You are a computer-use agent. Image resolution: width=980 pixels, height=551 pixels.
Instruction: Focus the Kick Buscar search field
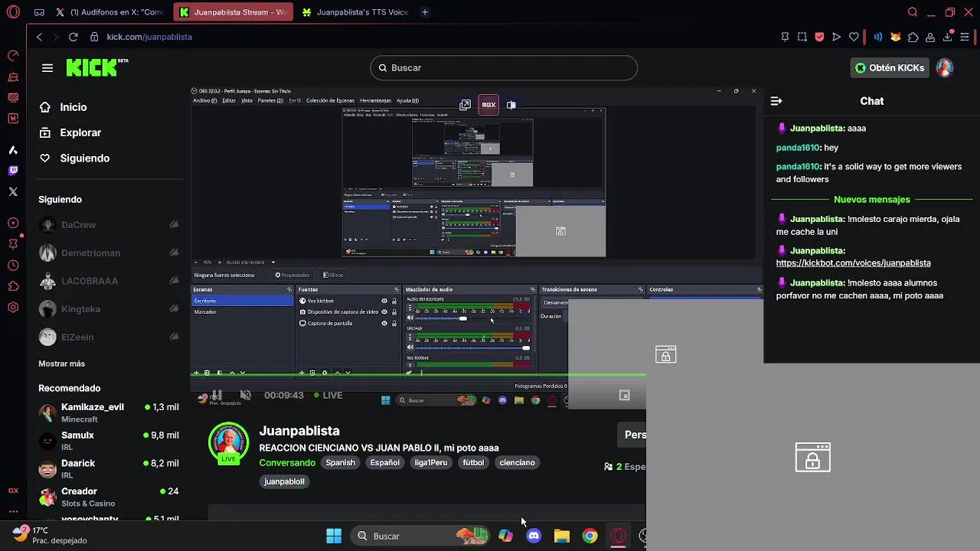[x=504, y=68]
